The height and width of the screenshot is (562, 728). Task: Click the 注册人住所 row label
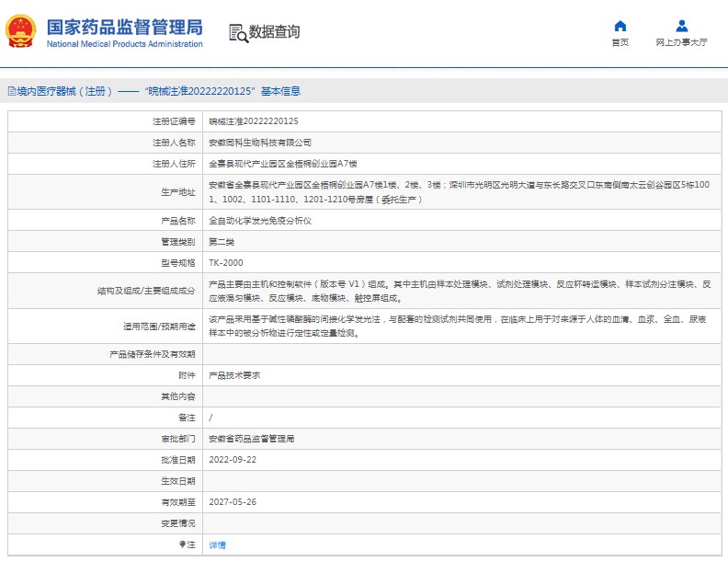coord(174,164)
